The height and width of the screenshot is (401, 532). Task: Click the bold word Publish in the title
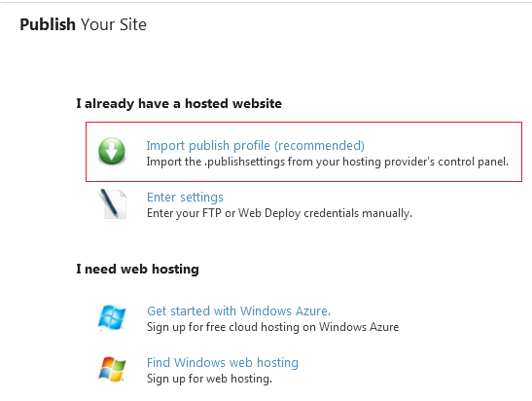(48, 24)
